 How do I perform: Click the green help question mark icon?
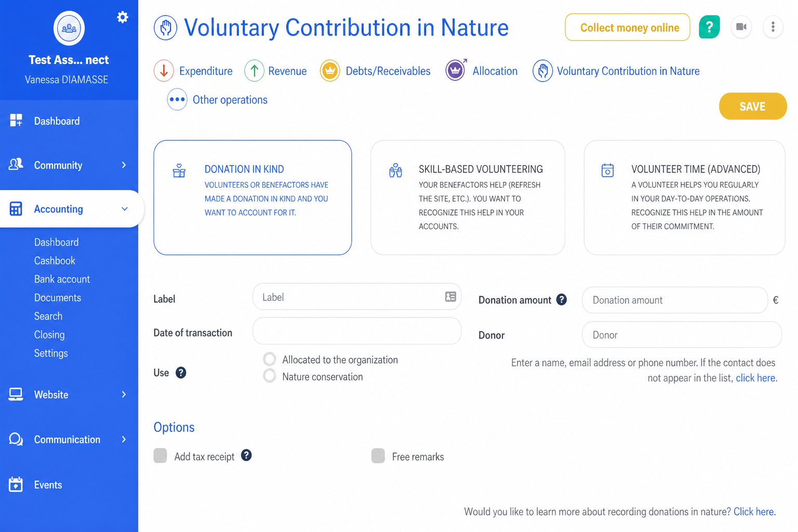pos(709,27)
